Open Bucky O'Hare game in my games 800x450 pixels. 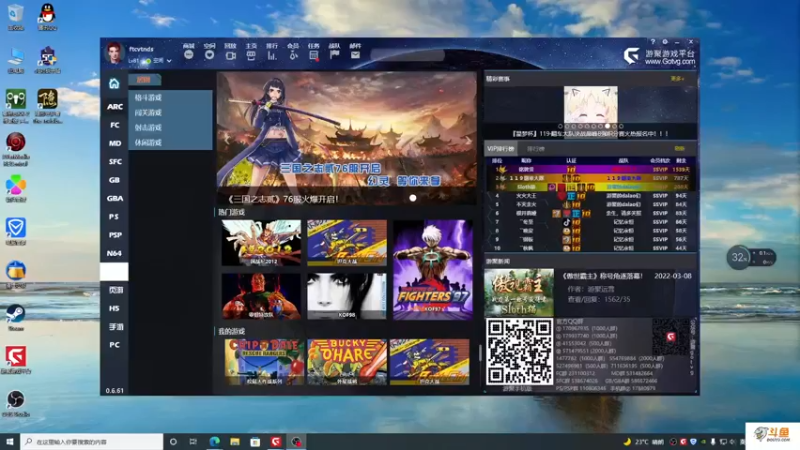click(x=347, y=362)
